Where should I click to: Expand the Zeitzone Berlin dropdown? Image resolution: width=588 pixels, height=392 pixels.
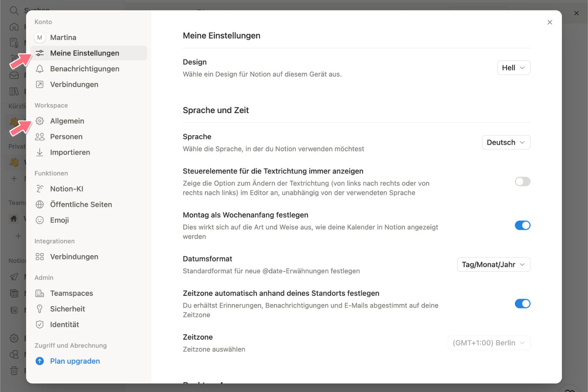click(x=489, y=343)
